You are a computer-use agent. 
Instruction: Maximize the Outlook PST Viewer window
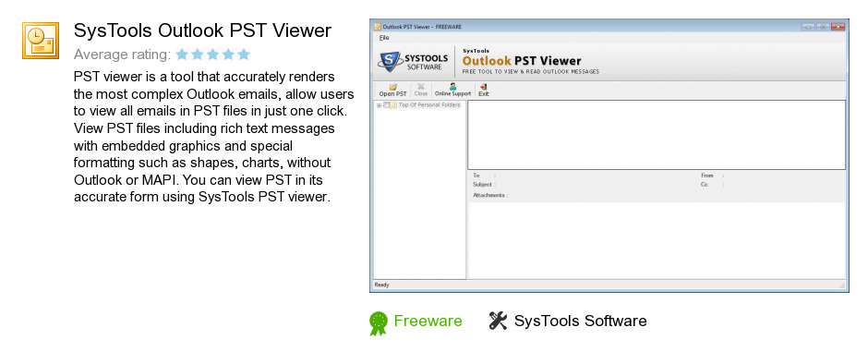[x=823, y=27]
